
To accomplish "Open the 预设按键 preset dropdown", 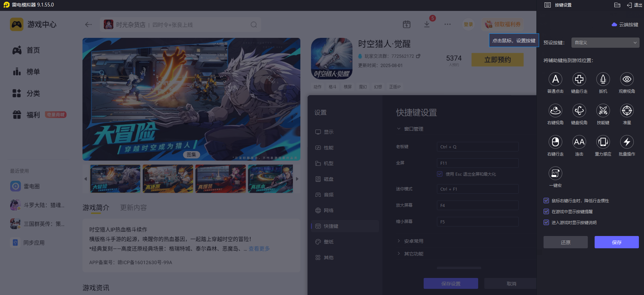I will point(605,43).
